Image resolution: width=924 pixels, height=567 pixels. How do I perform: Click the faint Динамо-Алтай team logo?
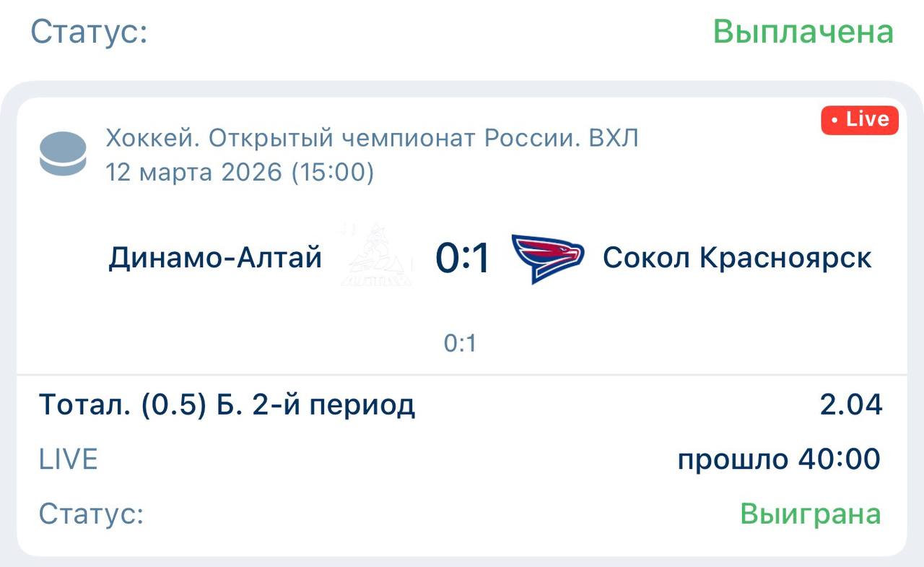coord(376,256)
